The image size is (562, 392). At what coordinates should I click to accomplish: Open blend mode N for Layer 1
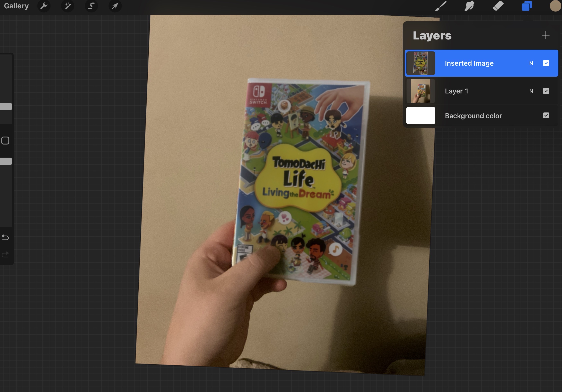tap(531, 91)
